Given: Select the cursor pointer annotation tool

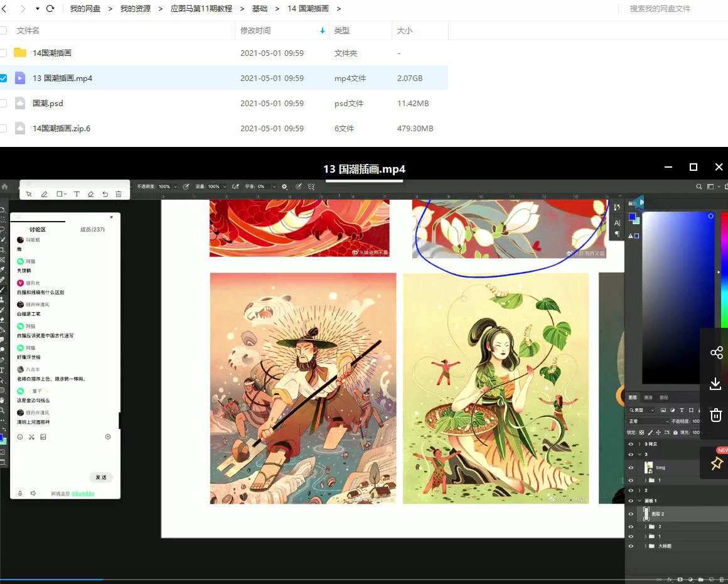Looking at the screenshot, I should [x=29, y=194].
